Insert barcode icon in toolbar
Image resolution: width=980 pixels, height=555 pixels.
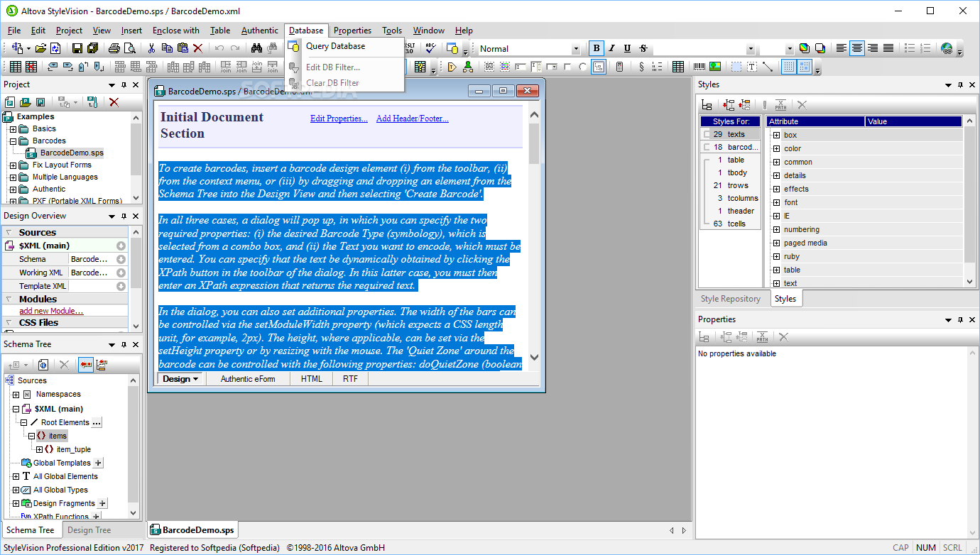699,67
